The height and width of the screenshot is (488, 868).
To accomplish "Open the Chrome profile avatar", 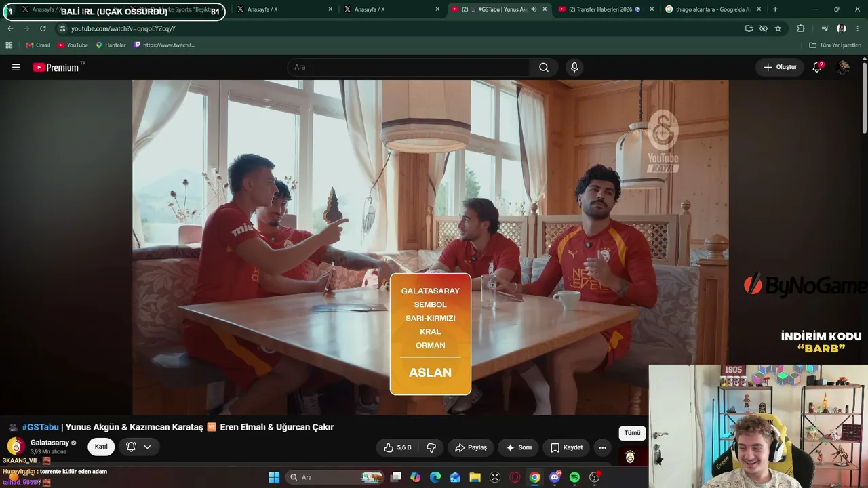I will [x=841, y=28].
